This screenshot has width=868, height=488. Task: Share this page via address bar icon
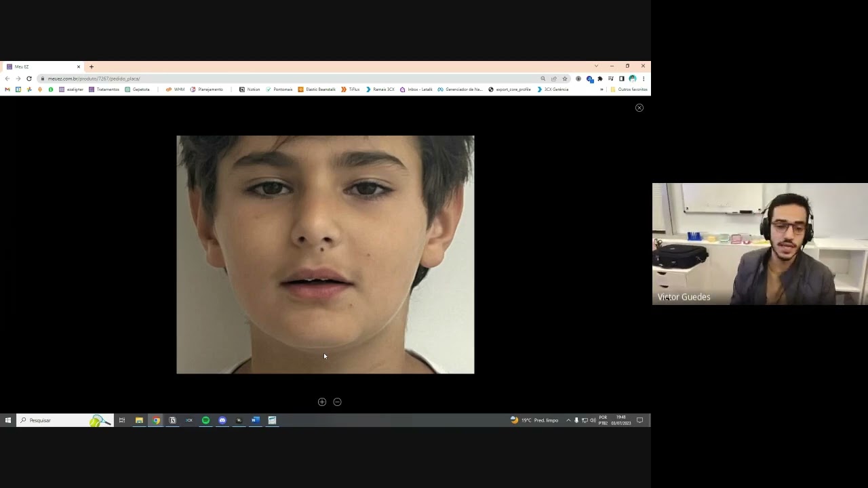pyautogui.click(x=553, y=79)
